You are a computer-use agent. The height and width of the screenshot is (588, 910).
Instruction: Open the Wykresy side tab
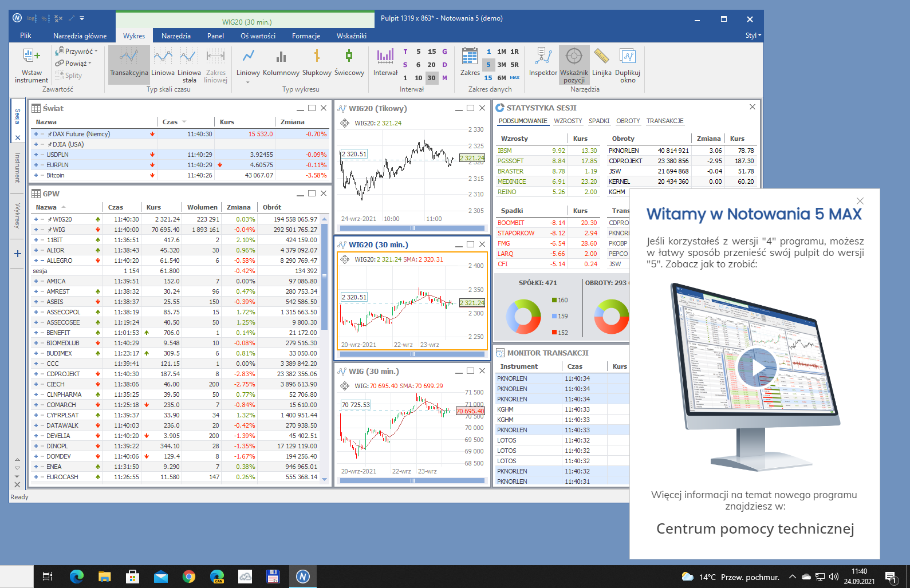click(17, 215)
